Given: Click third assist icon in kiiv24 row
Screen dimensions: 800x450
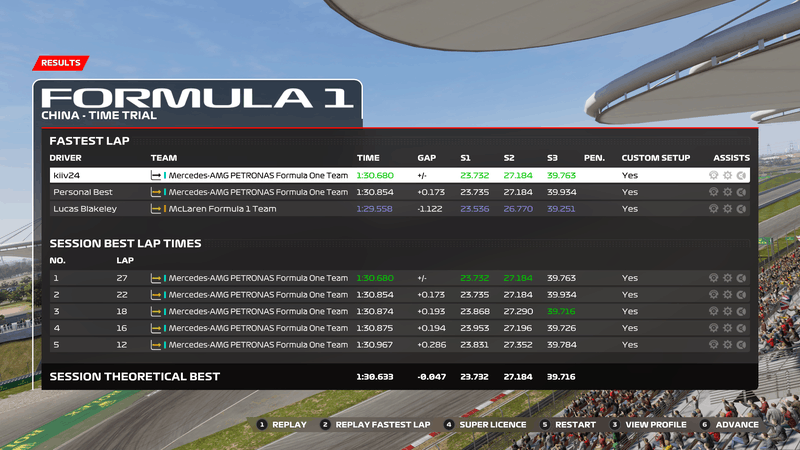Looking at the screenshot, I should [x=741, y=175].
